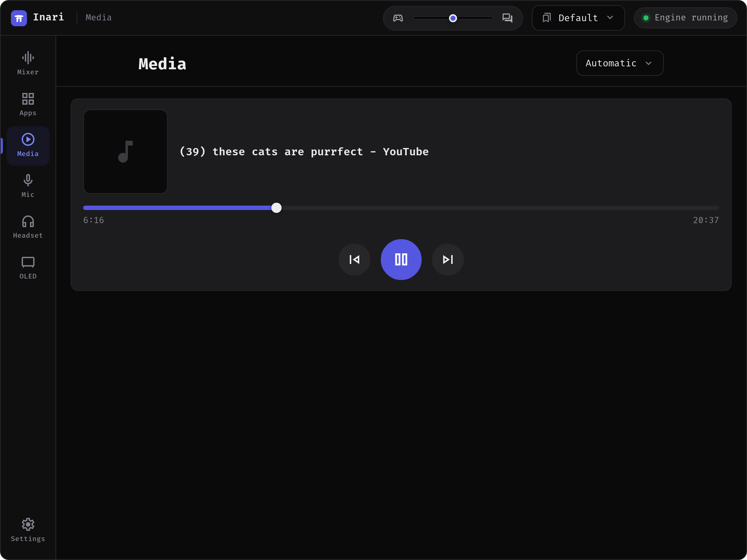Open the OLED section in sidebar
The height and width of the screenshot is (560, 747).
pyautogui.click(x=28, y=268)
